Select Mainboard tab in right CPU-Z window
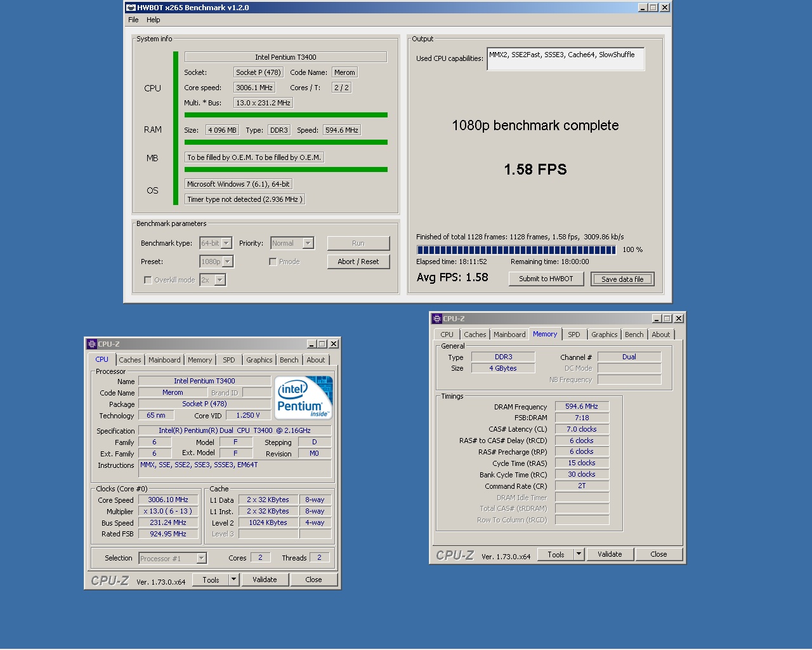The width and height of the screenshot is (812, 650). click(509, 335)
